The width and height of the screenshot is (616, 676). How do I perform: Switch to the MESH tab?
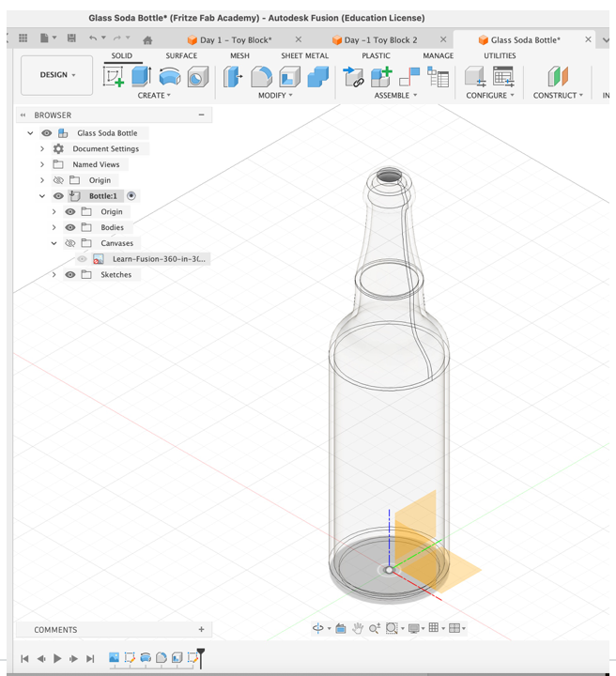[239, 55]
